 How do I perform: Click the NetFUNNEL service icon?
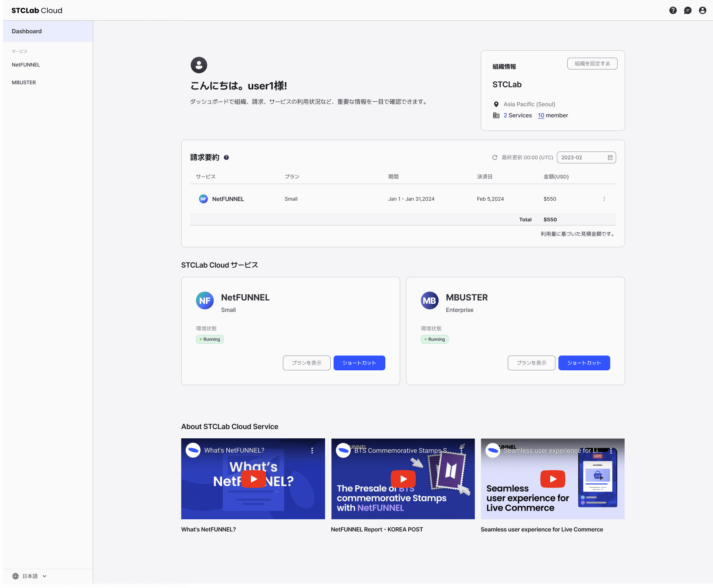205,300
